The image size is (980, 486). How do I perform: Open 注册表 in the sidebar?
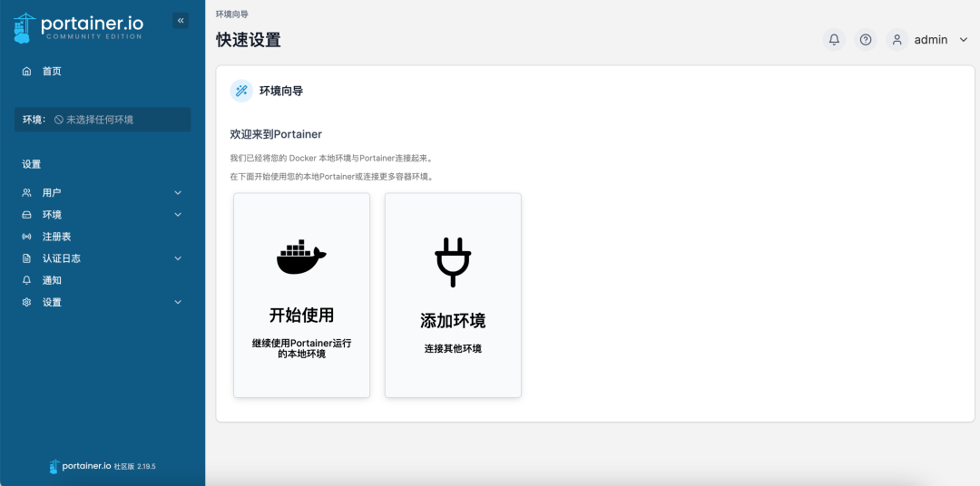point(57,237)
